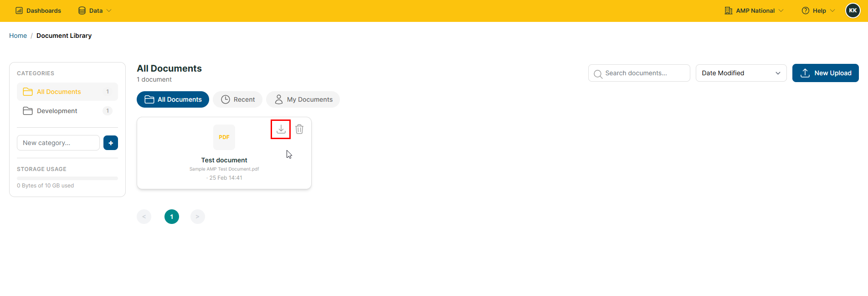Go to next page arrow
868x296 pixels.
(197, 217)
